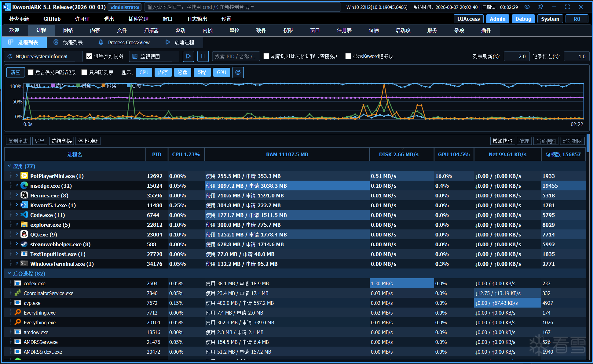Click the System privilege button
Viewport: 593px width, 364px height.
coord(550,19)
